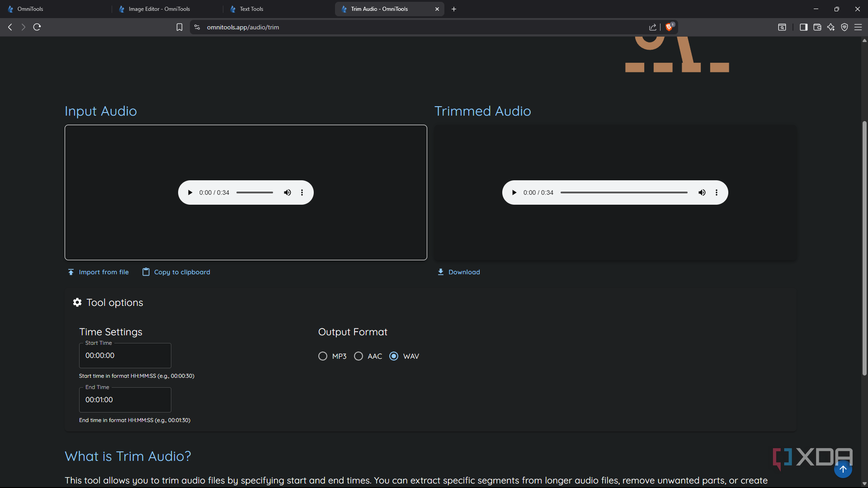This screenshot has height=488, width=868.
Task: Reload the current page
Action: [x=37, y=27]
